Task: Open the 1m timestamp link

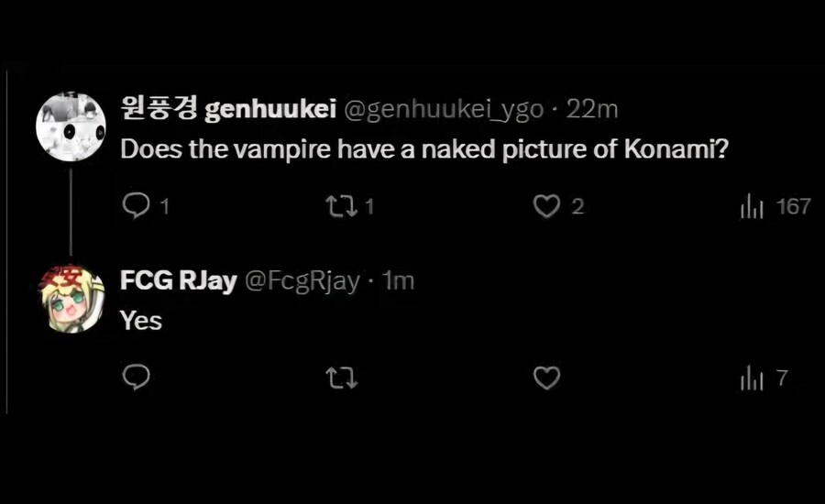Action: [399, 281]
